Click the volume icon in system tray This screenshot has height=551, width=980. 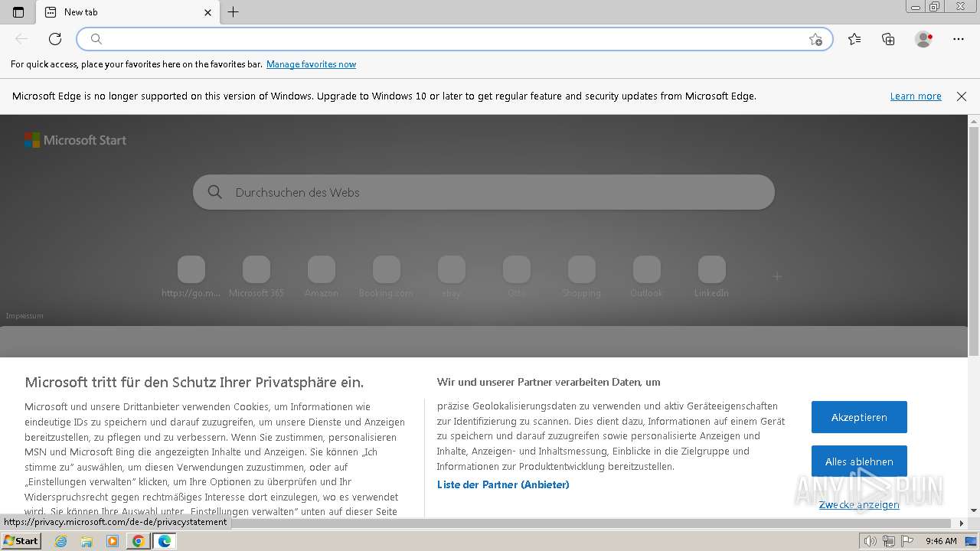click(870, 541)
